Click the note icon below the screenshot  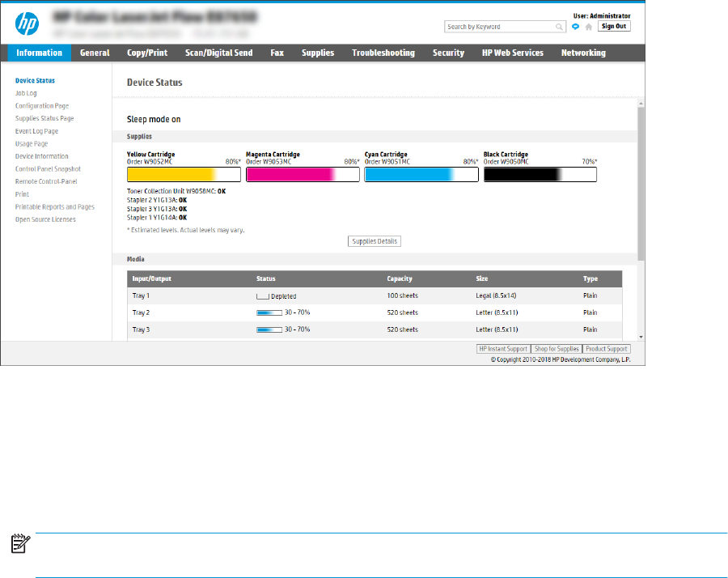(21, 544)
